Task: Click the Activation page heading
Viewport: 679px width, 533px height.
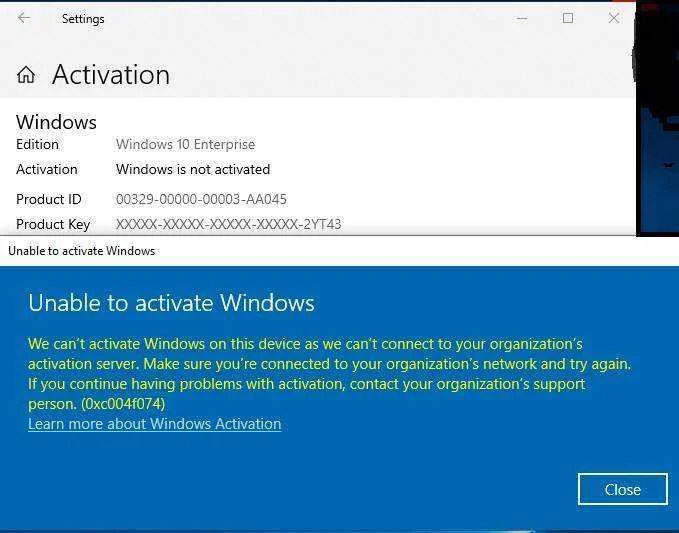Action: pos(111,75)
